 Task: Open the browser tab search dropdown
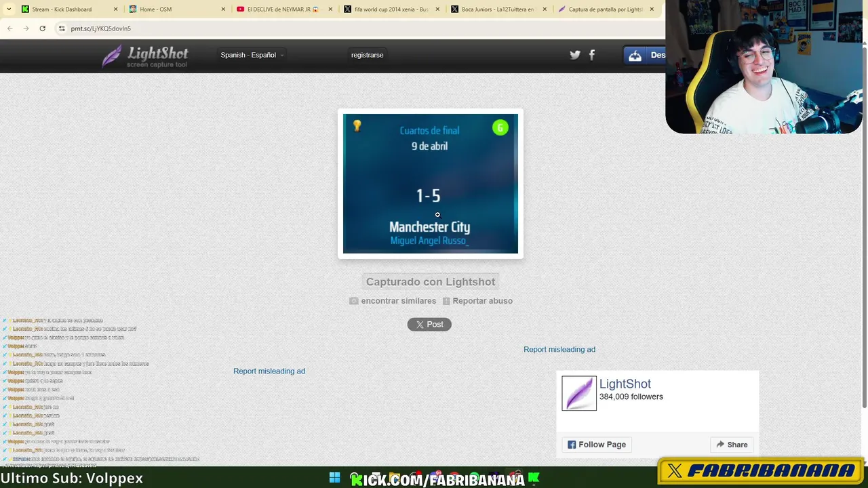click(8, 9)
